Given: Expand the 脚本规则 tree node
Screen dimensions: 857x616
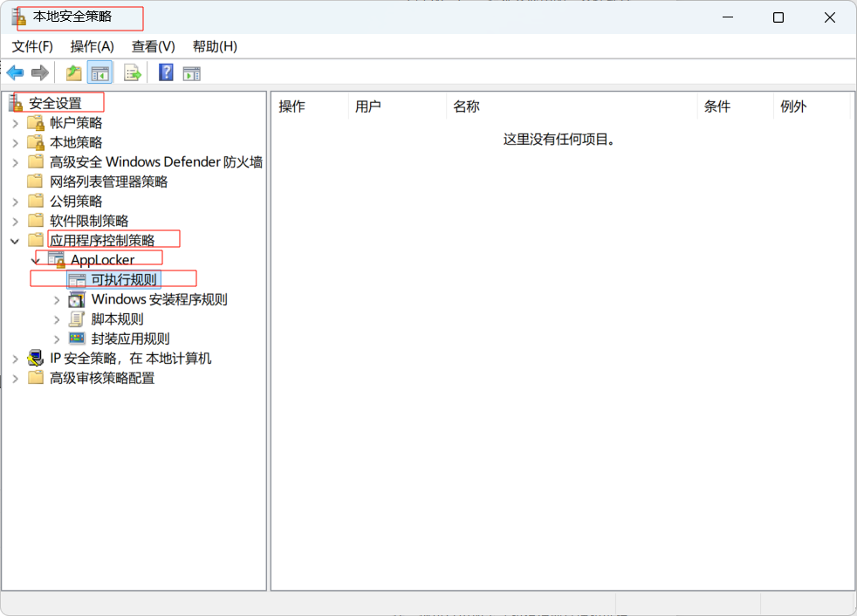Looking at the screenshot, I should [x=57, y=319].
